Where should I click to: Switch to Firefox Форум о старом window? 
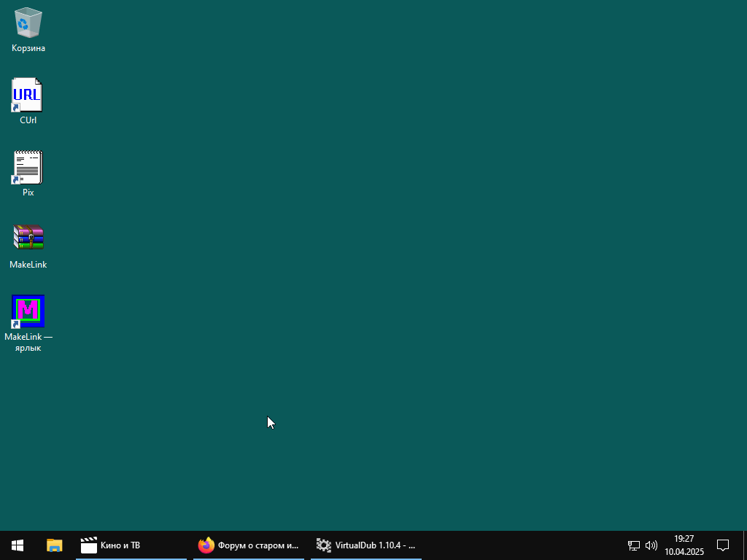[x=248, y=545]
